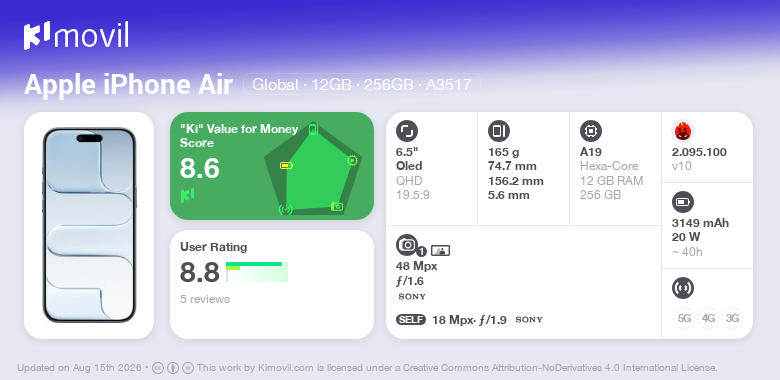780x380 pixels.
Task: Click the pentagon radar score chart
Action: 313,169
